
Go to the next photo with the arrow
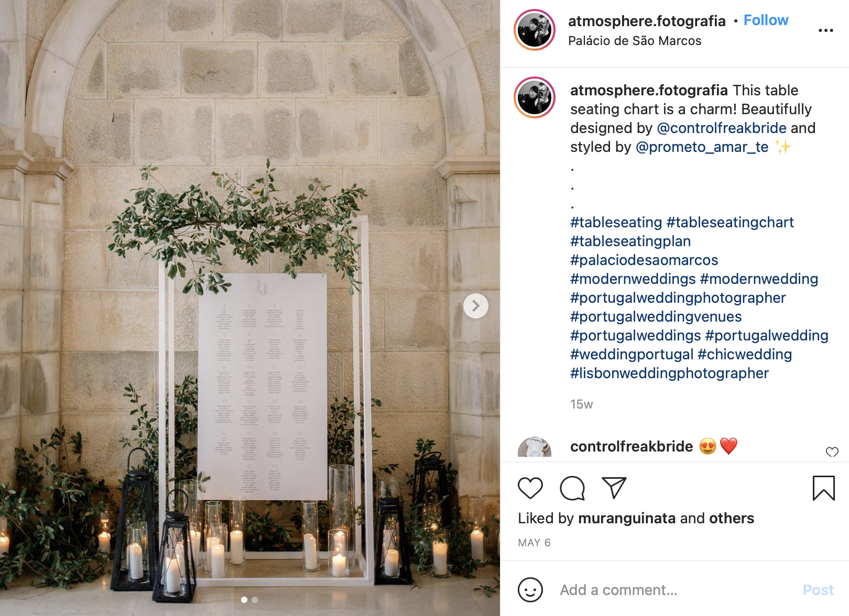coord(476,306)
